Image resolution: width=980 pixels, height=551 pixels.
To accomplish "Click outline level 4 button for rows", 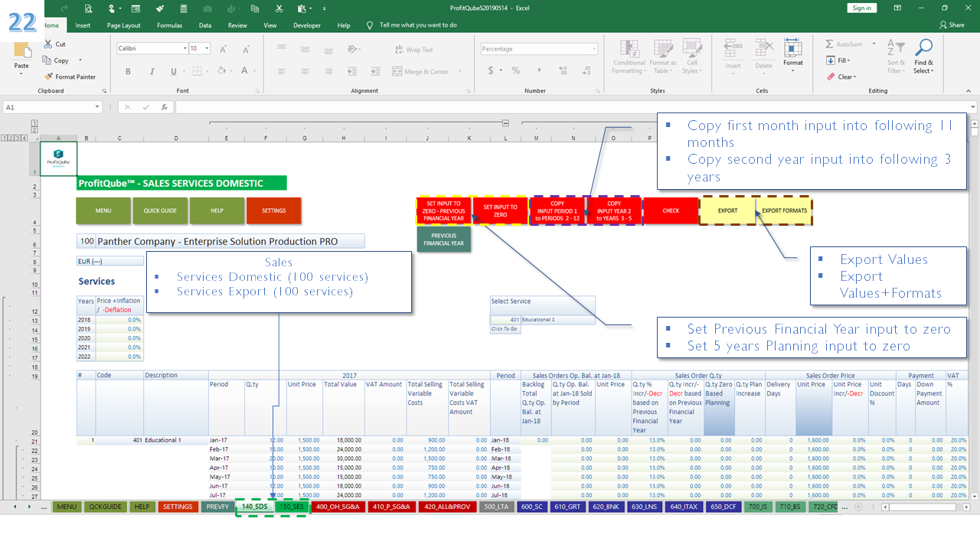I will tap(25, 138).
